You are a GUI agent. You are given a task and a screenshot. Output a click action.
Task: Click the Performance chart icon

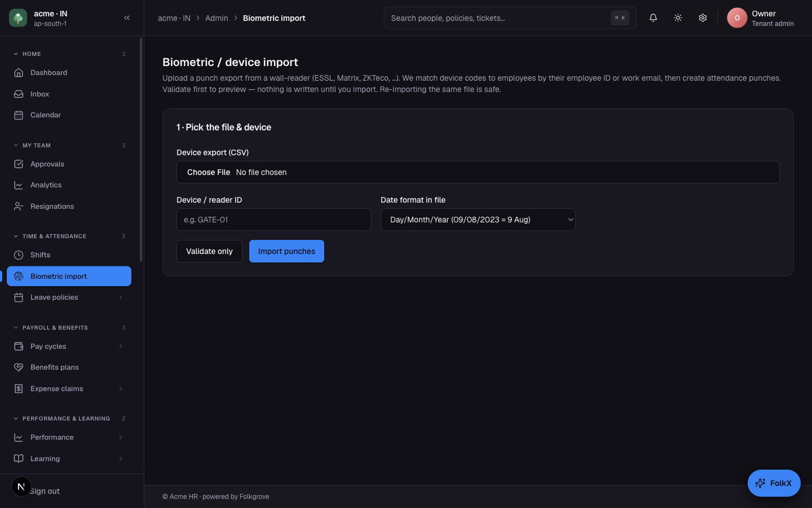click(x=19, y=437)
